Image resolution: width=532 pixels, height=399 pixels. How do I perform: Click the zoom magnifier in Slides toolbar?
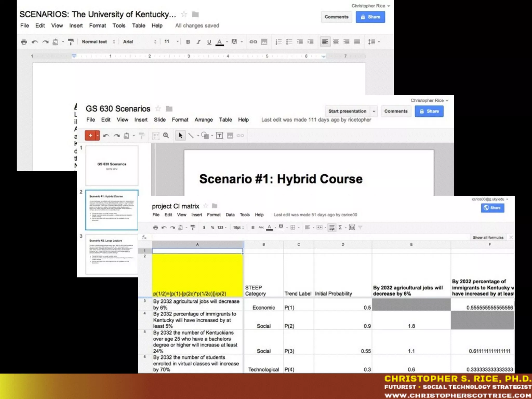(x=166, y=136)
